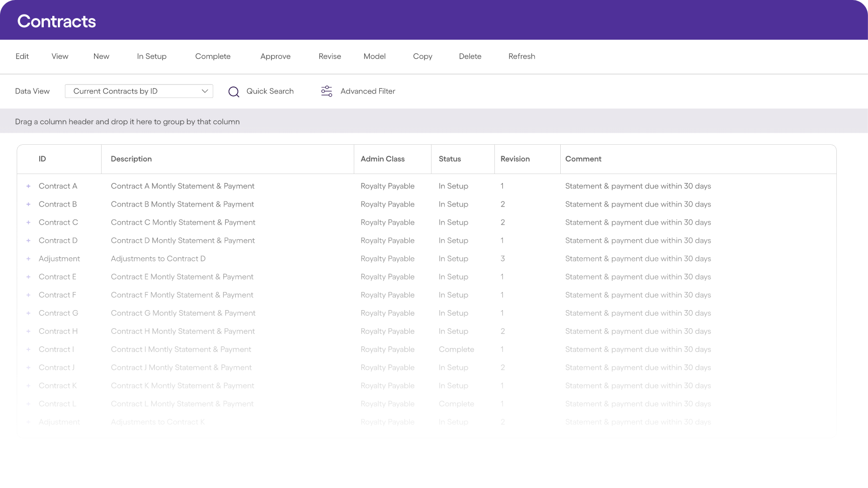Screen dimensions: 868x488
Task: Click the Copy toolbar action
Action: click(422, 56)
